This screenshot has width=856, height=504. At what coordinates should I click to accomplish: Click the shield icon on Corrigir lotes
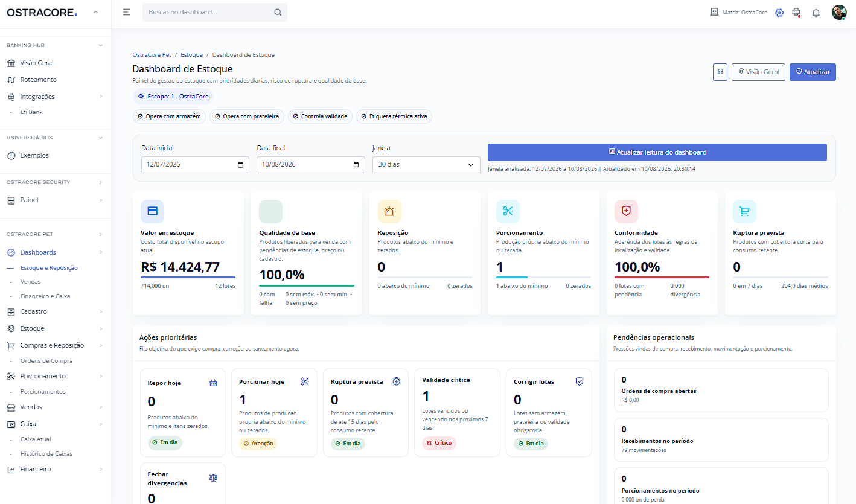click(x=580, y=381)
